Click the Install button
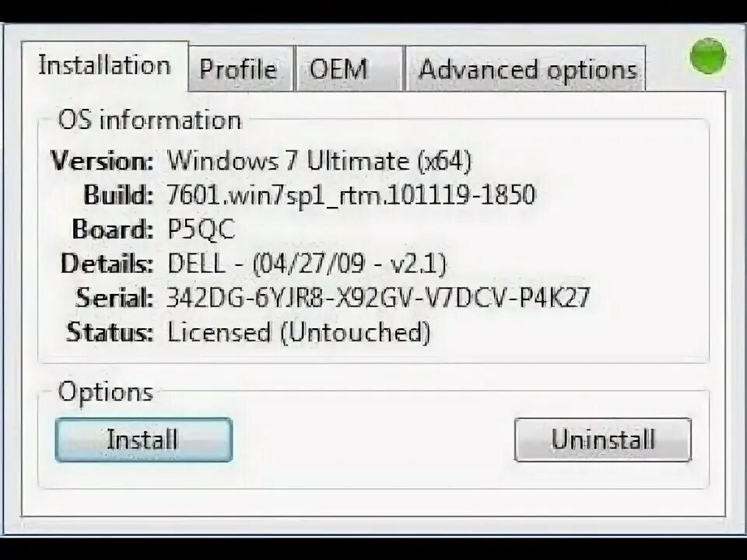The image size is (747, 560). pos(144,439)
